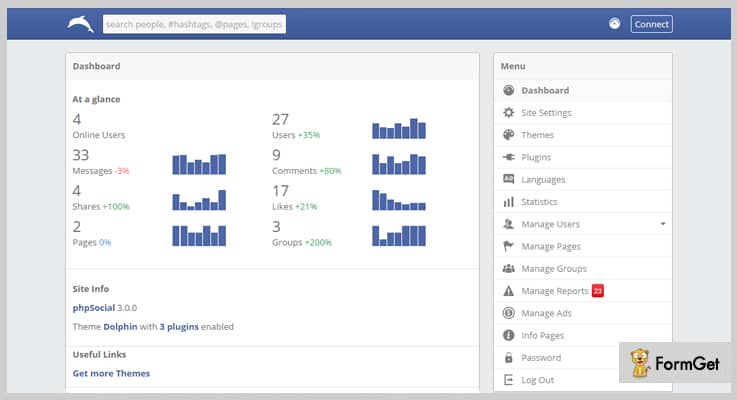Image resolution: width=737 pixels, height=400 pixels.
Task: Click the dolphin logo in header
Action: pyautogui.click(x=80, y=24)
